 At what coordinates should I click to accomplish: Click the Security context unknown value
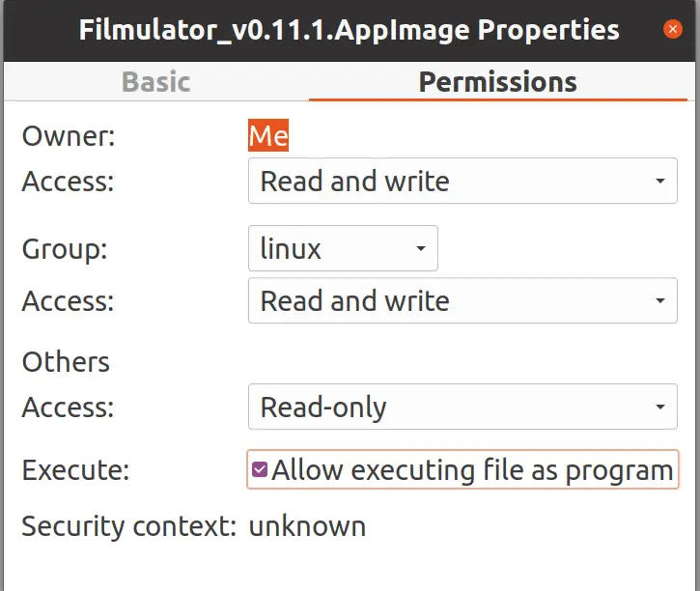point(307,526)
